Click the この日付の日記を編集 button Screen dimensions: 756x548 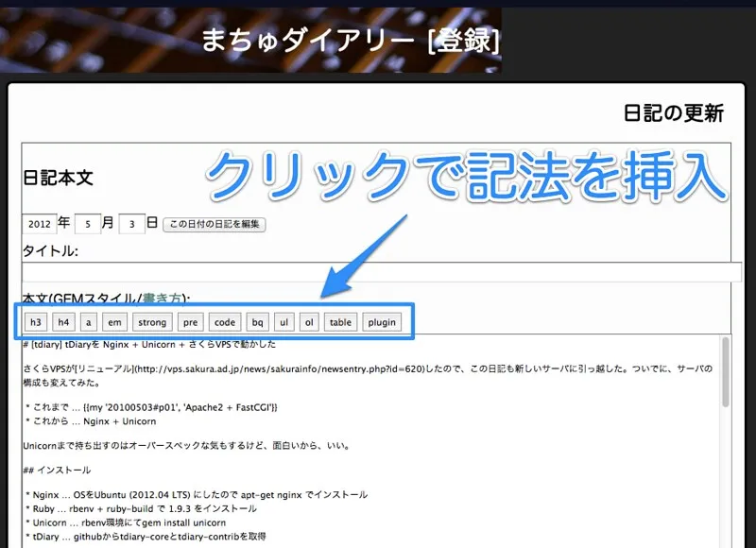coord(215,224)
